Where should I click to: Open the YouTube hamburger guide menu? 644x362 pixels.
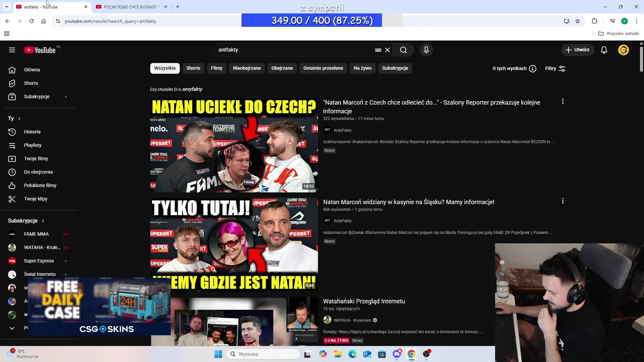pyautogui.click(x=12, y=50)
